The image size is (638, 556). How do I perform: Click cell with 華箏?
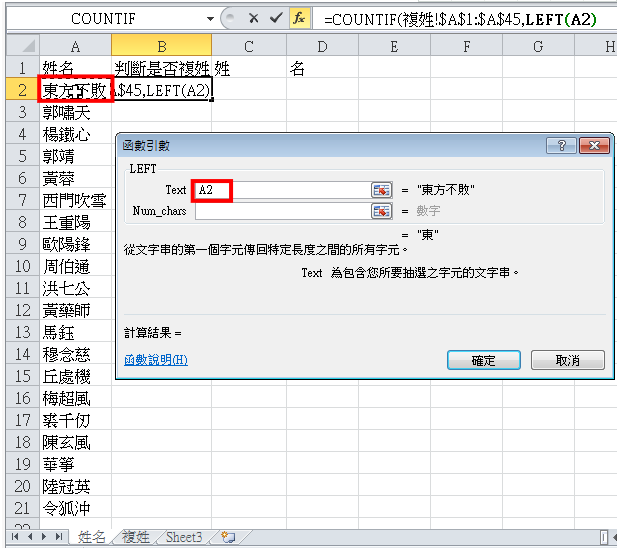click(x=75, y=464)
